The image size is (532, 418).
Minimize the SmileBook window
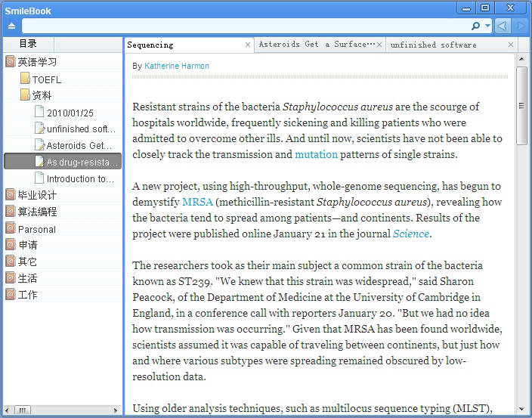coord(466,8)
